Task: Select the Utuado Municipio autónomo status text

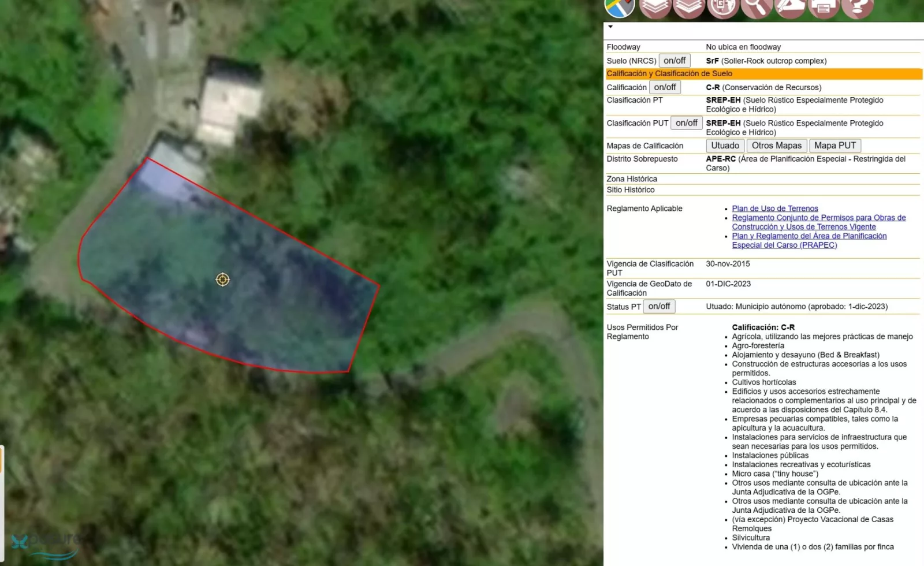Action: pos(797,307)
